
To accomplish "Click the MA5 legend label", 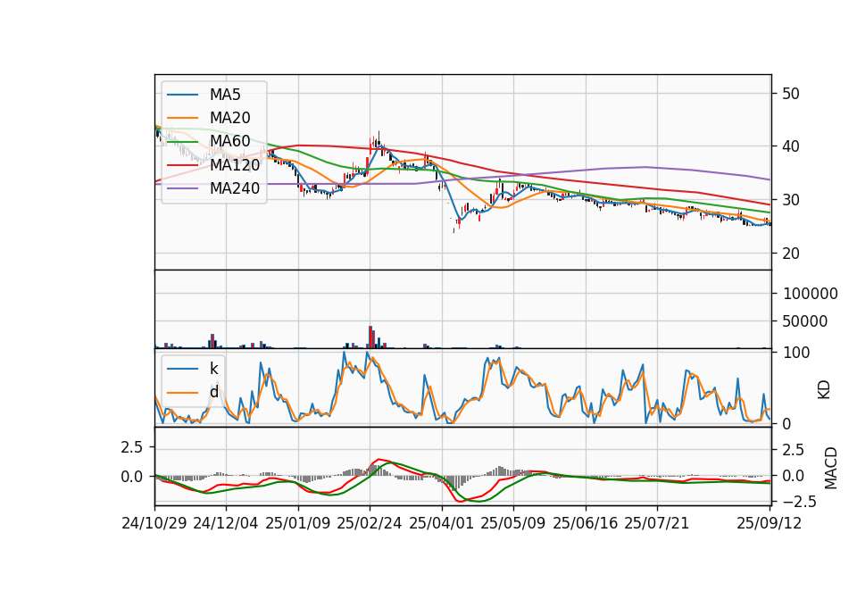I will 225,95.
